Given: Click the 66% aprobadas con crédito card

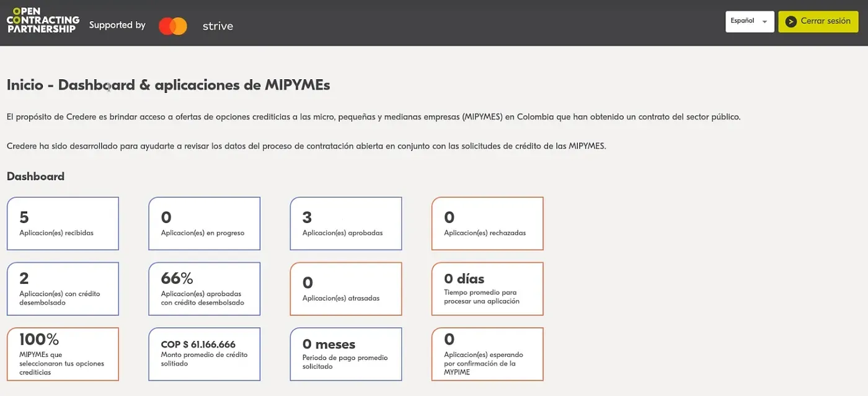Looking at the screenshot, I should 204,289.
